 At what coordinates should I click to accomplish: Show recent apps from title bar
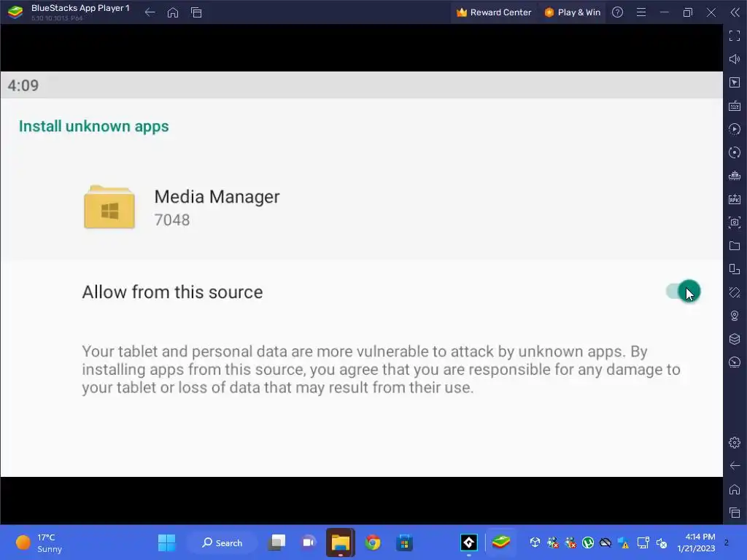point(196,12)
